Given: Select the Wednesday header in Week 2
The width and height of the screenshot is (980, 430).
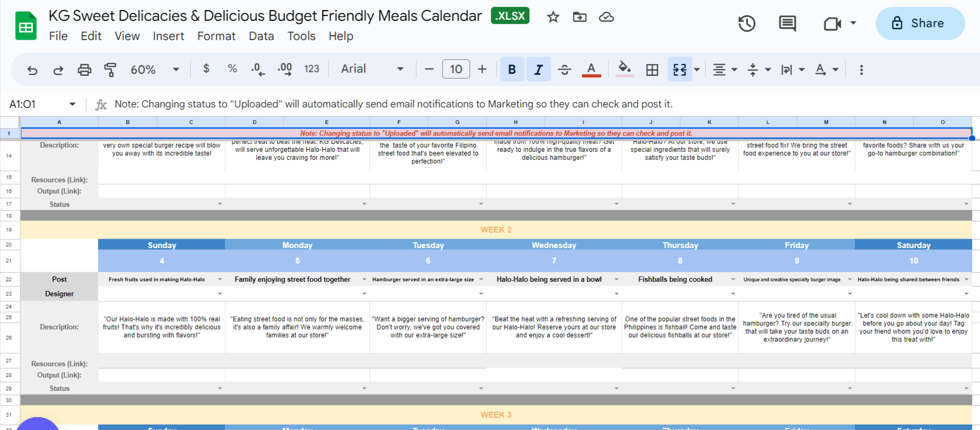Looking at the screenshot, I should tap(554, 245).
